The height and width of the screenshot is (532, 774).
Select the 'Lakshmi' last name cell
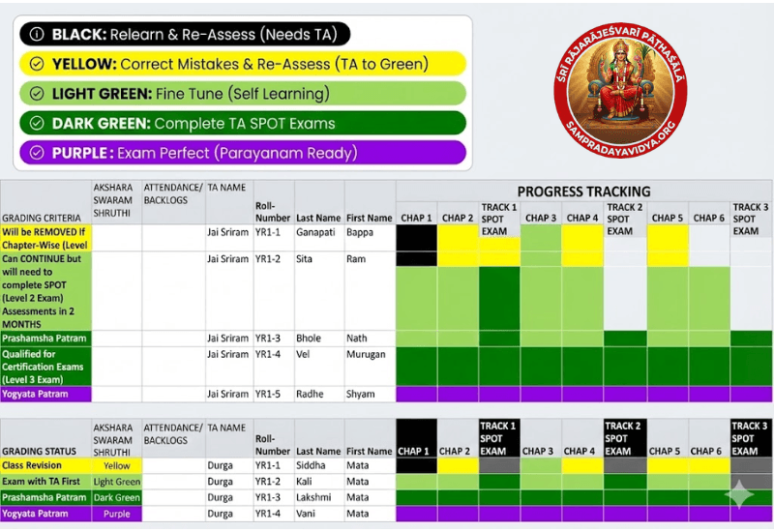tap(318, 497)
